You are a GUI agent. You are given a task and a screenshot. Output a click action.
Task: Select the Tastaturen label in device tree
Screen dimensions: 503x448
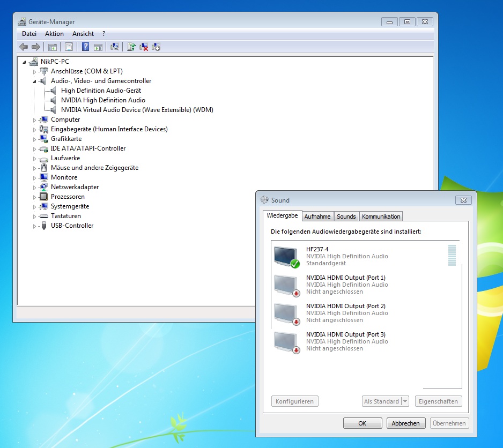(x=66, y=216)
